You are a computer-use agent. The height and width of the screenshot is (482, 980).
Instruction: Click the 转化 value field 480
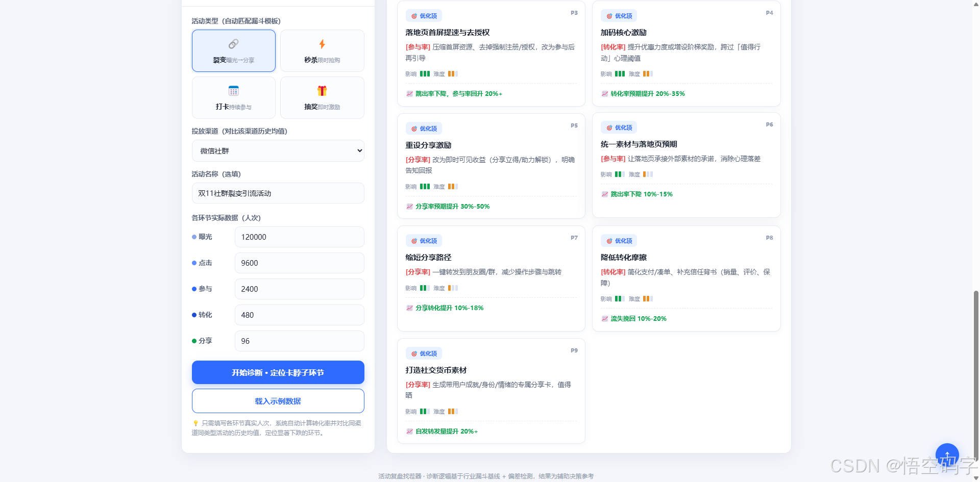coord(300,315)
